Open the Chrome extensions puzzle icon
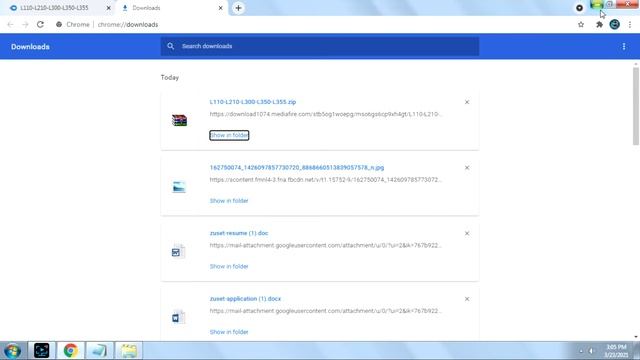 [599, 24]
